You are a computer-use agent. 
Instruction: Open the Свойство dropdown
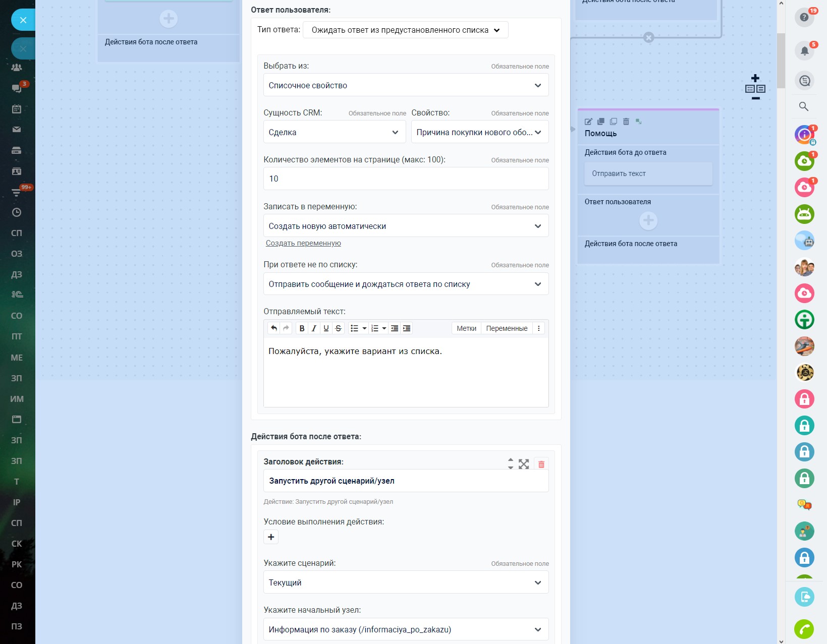(480, 132)
